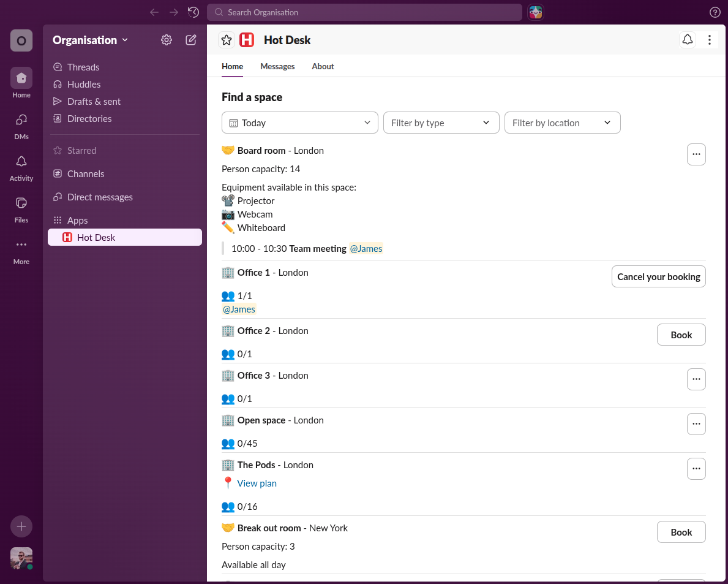
Task: Click your profile avatar at bottom left
Action: point(21,558)
